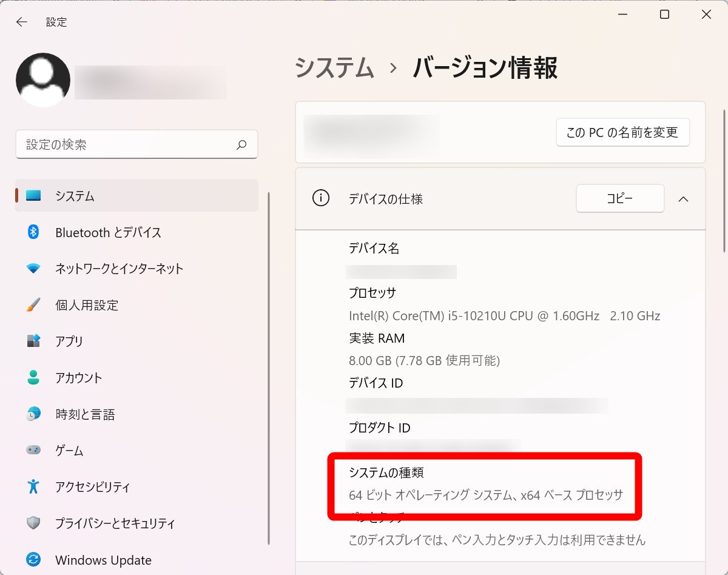Select システム in the sidebar menu
This screenshot has height=575, width=728.
pos(75,196)
